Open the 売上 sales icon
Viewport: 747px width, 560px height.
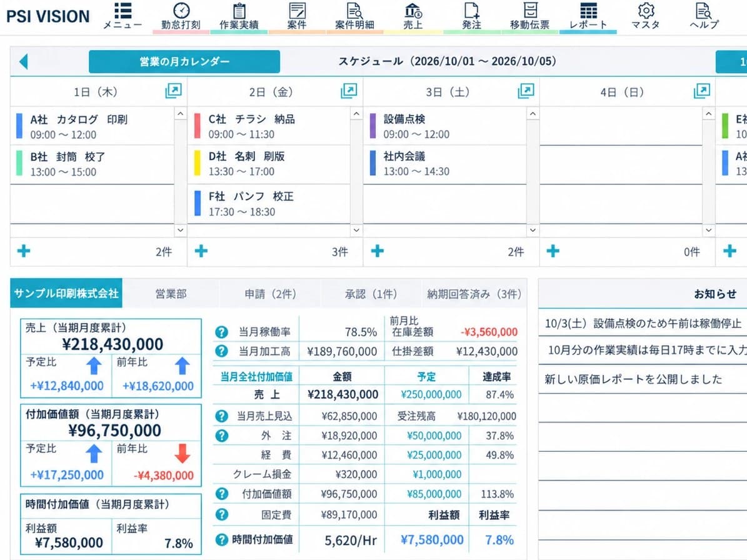click(413, 10)
